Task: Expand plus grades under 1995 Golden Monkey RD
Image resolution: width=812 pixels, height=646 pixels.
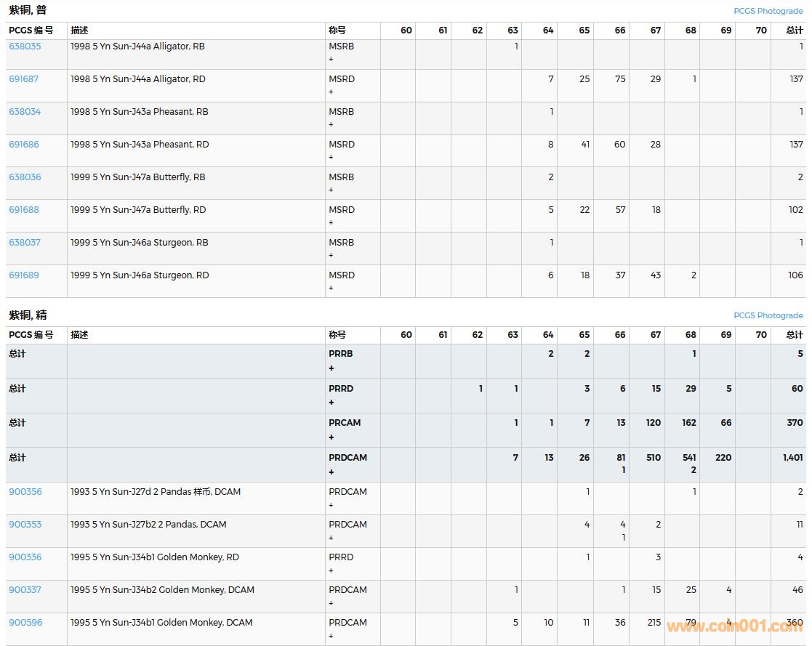Action: [x=331, y=570]
